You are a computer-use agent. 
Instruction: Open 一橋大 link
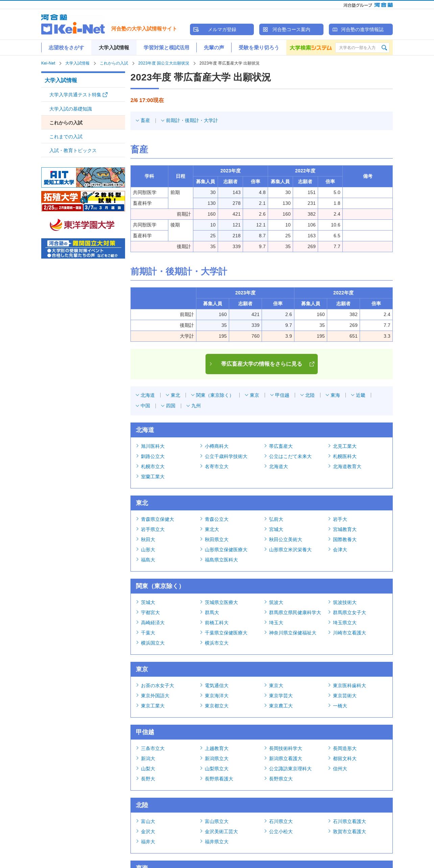340,706
